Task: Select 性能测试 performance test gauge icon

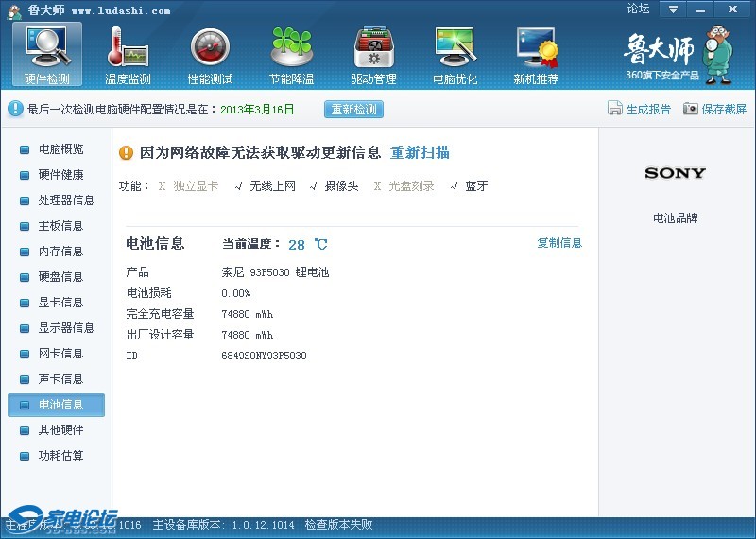Action: coord(210,47)
